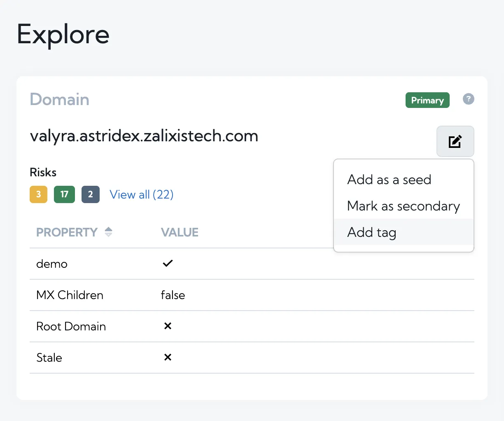Click the demo checkmark value icon
504x421 pixels.
click(168, 263)
